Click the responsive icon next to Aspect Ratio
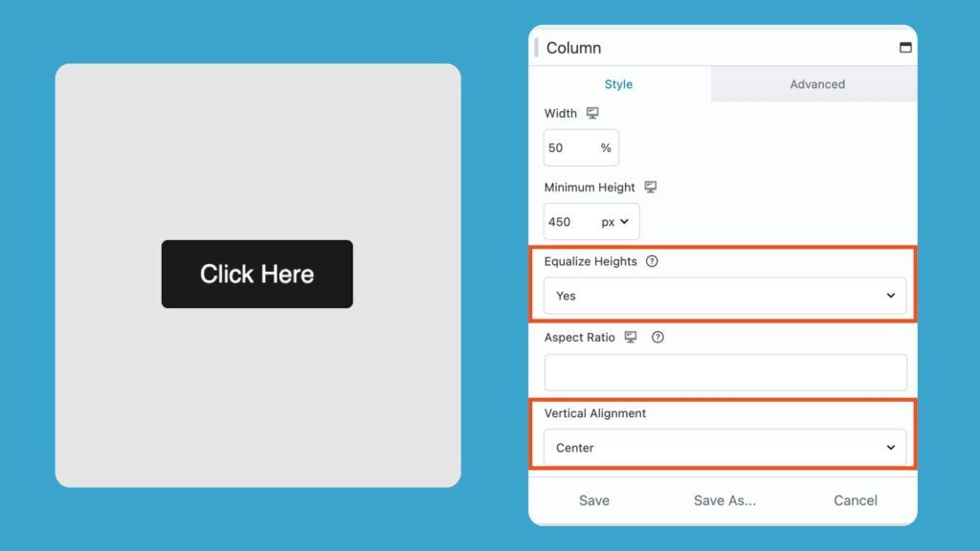The image size is (980, 551). [x=629, y=337]
